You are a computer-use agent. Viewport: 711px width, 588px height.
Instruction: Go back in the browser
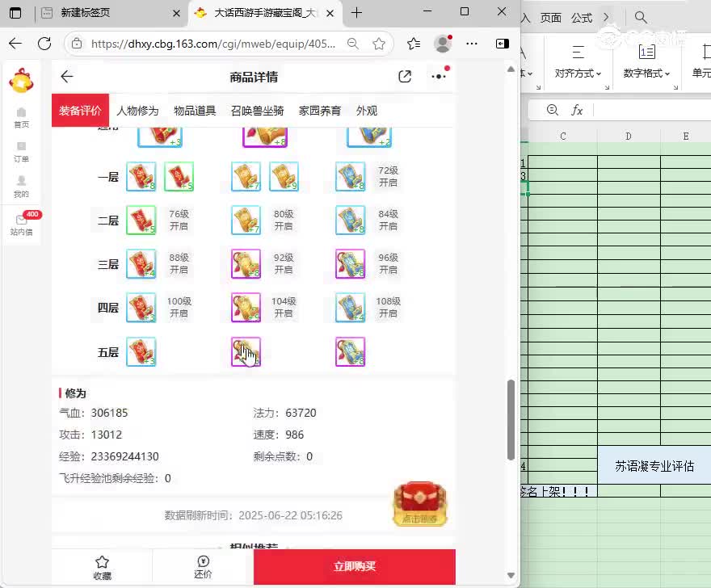pos(15,44)
